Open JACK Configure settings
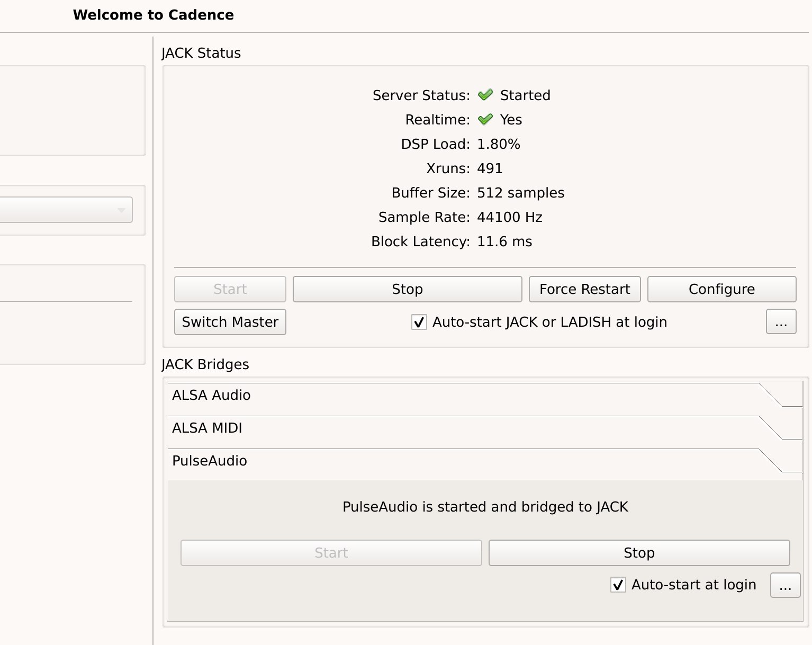Viewport: 812px width, 645px height. (722, 289)
